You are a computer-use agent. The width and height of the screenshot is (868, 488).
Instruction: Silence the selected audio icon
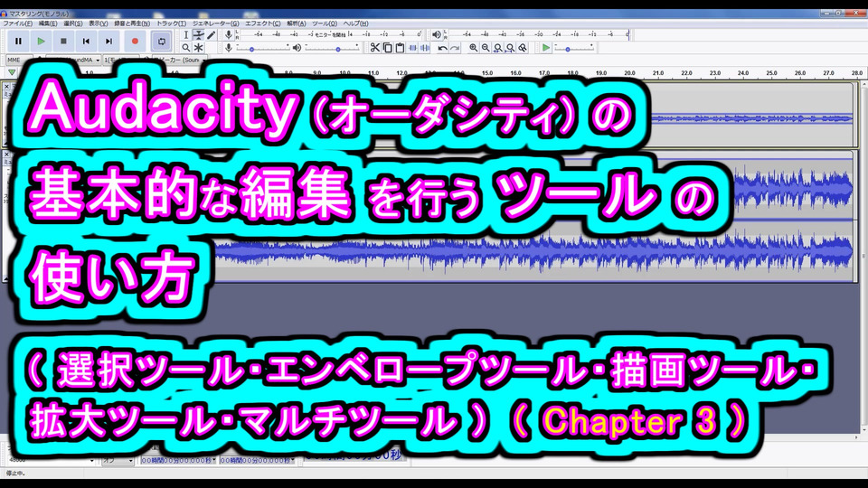point(425,48)
